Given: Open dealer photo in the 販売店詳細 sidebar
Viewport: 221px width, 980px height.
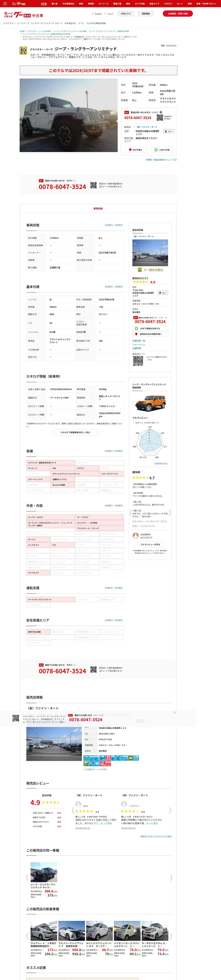Looking at the screenshot, I should click(150, 253).
